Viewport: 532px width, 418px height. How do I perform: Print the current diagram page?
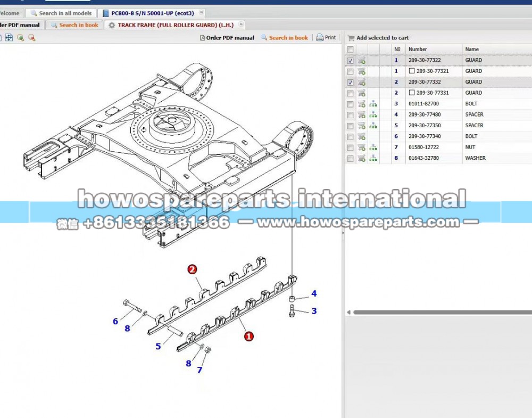coord(326,38)
